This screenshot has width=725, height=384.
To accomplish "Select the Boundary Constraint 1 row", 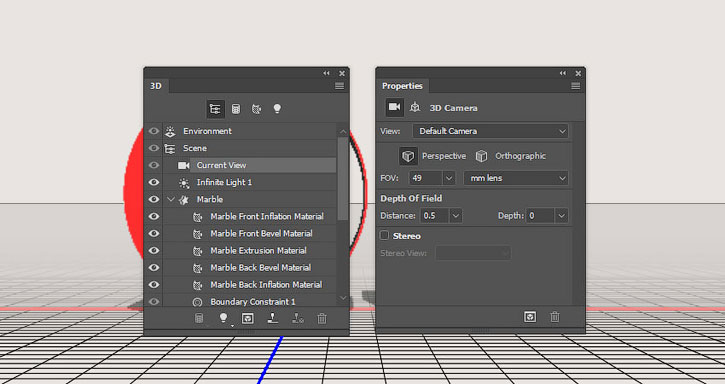I will coord(250,302).
